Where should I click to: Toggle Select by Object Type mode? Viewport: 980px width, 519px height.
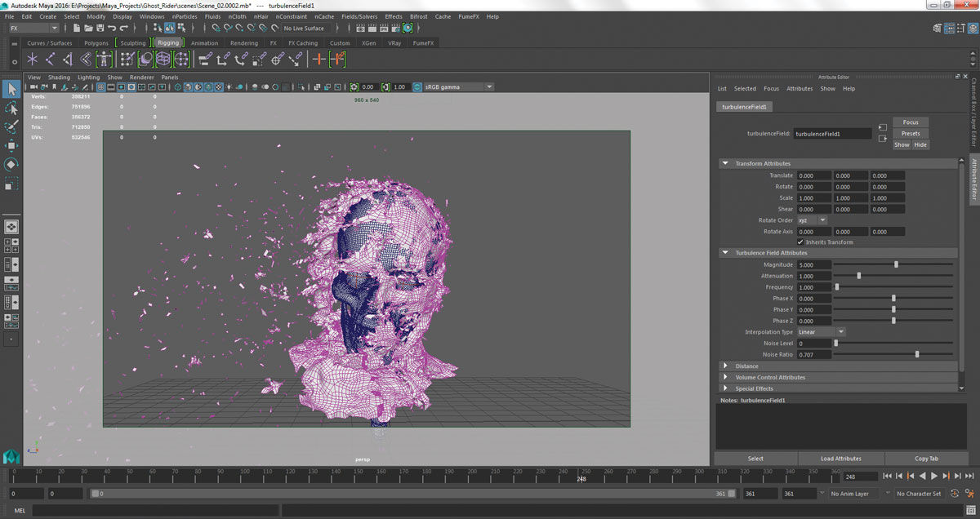point(169,28)
